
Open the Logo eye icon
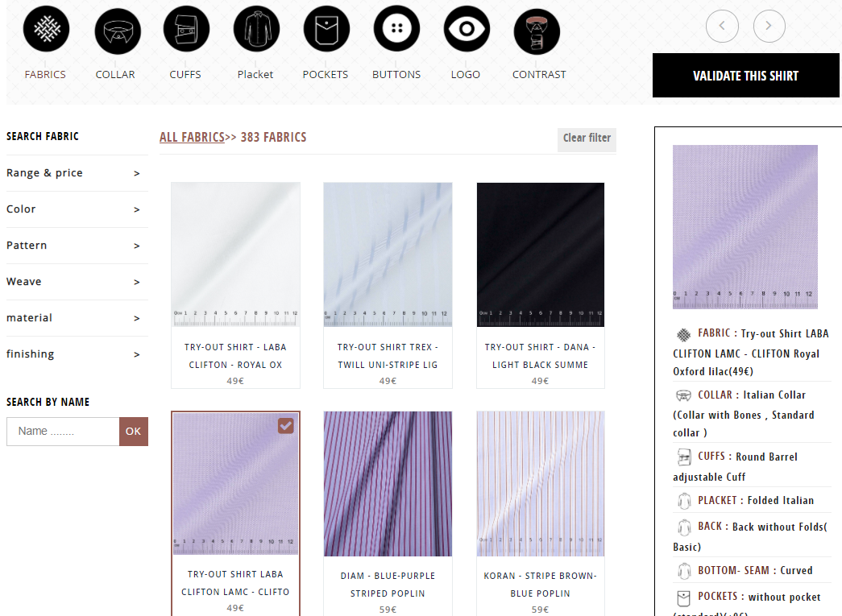coord(467,28)
